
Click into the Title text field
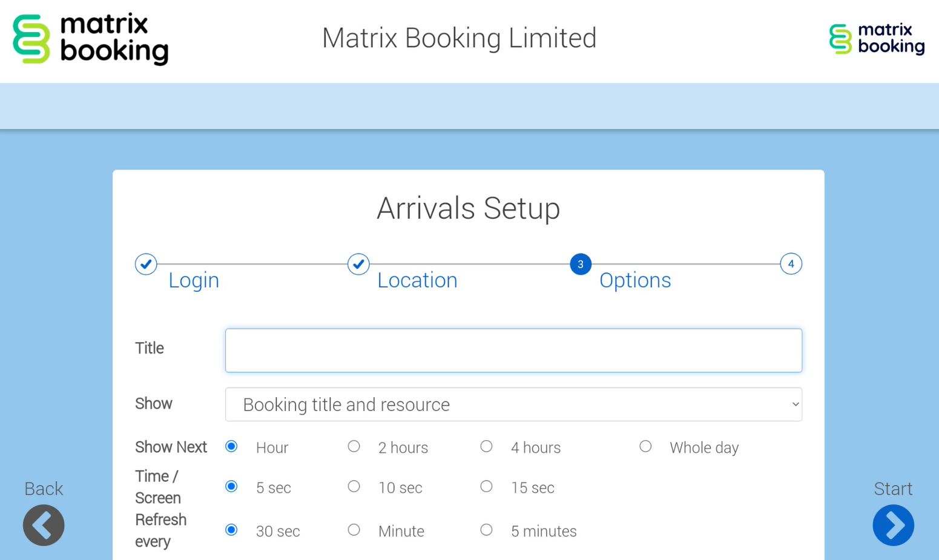coord(513,351)
